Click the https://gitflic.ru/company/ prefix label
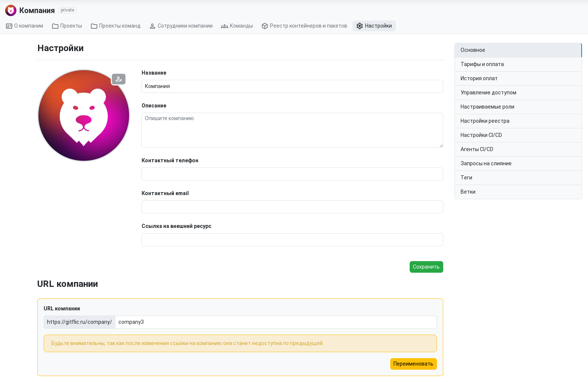Screen dimensions: 588x382 point(79,322)
